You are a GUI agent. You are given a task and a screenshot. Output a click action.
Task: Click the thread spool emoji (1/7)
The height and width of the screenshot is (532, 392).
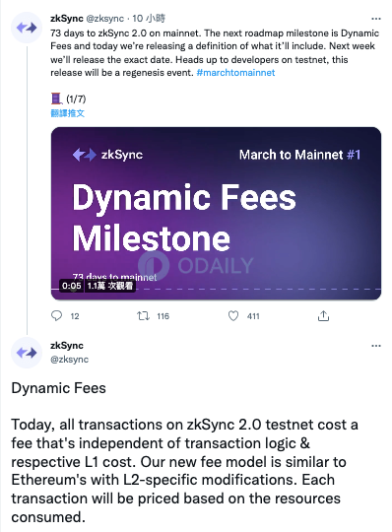click(x=68, y=100)
